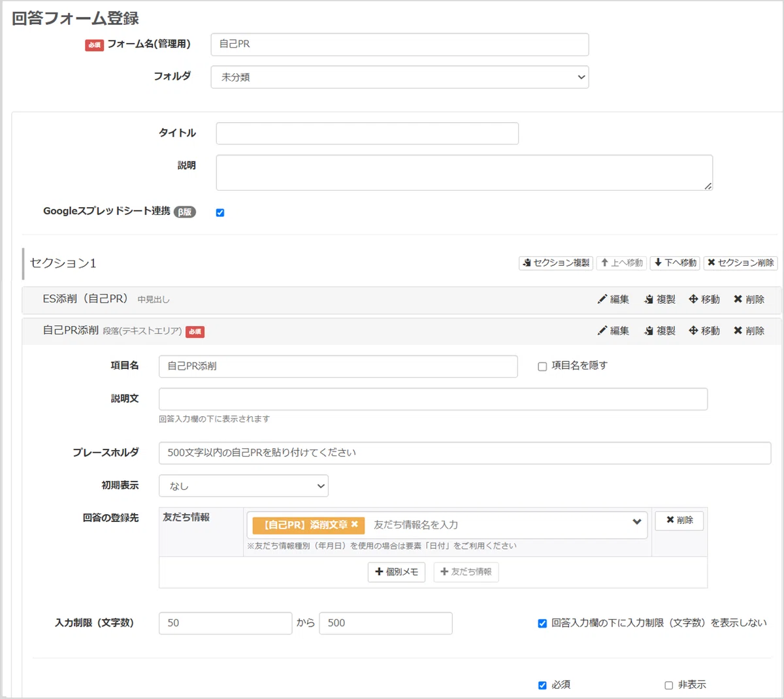The width and height of the screenshot is (784, 699).
Task: Delete section with セクション削除 button
Action: pyautogui.click(x=740, y=263)
